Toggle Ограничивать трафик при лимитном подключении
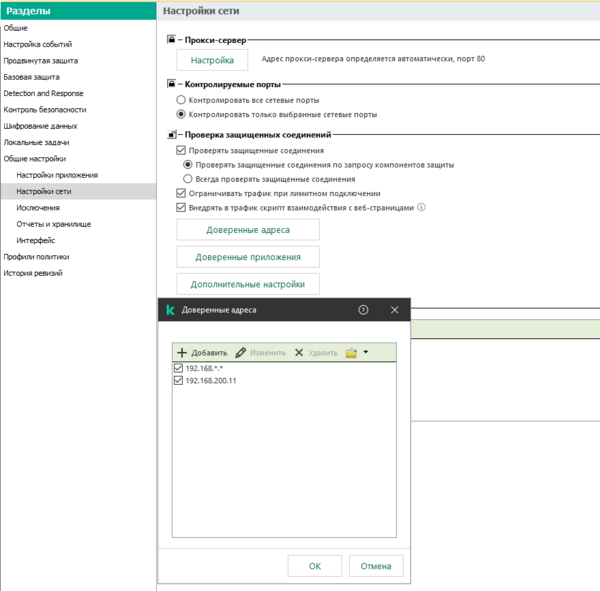The height and width of the screenshot is (591, 600). 181,193
